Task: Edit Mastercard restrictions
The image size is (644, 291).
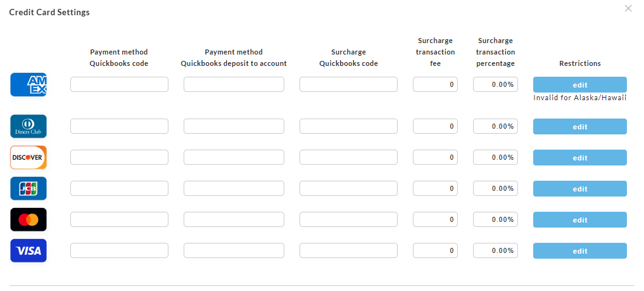Action: tap(580, 220)
